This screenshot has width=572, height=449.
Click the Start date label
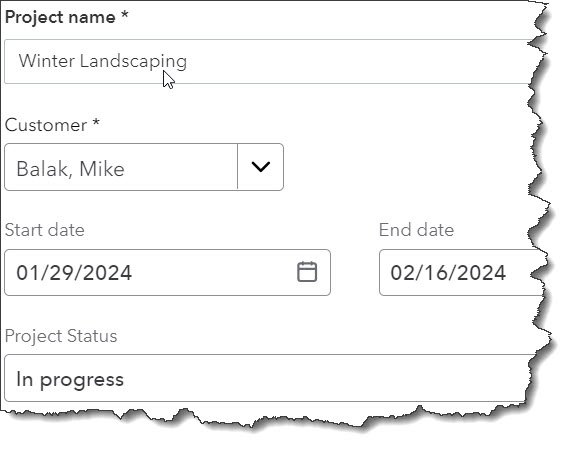point(45,230)
